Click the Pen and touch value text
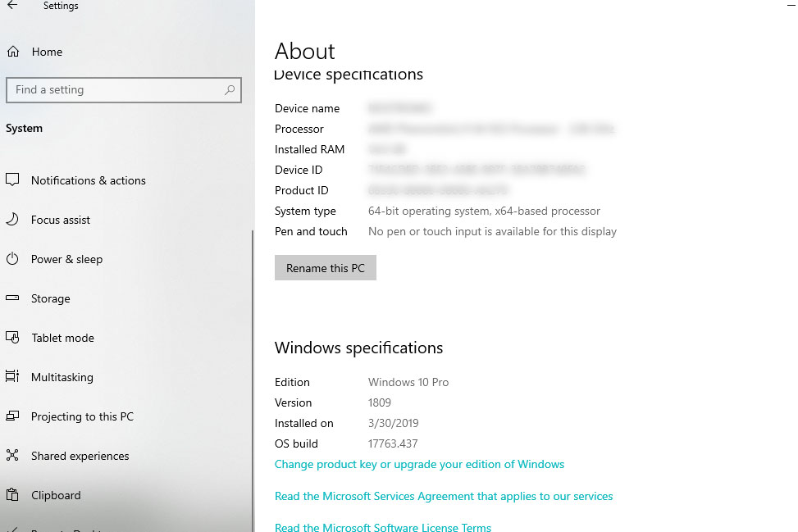Image resolution: width=798 pixels, height=532 pixels. tap(492, 231)
